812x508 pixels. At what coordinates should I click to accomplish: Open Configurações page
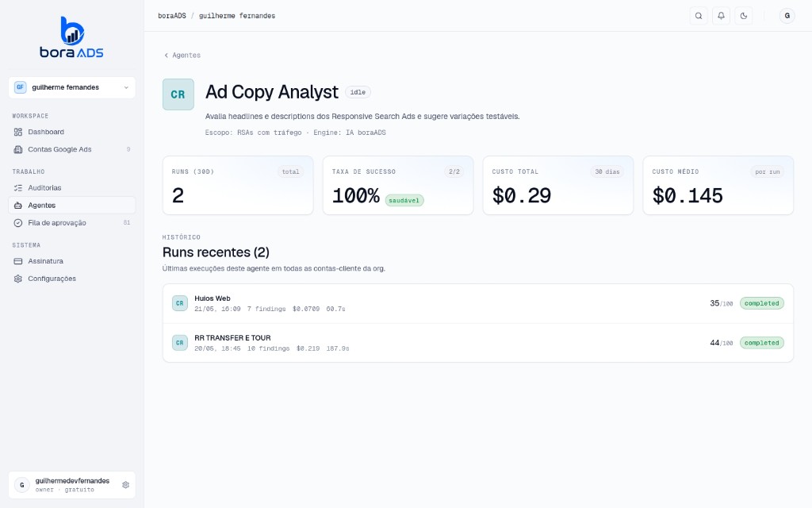(x=72, y=279)
